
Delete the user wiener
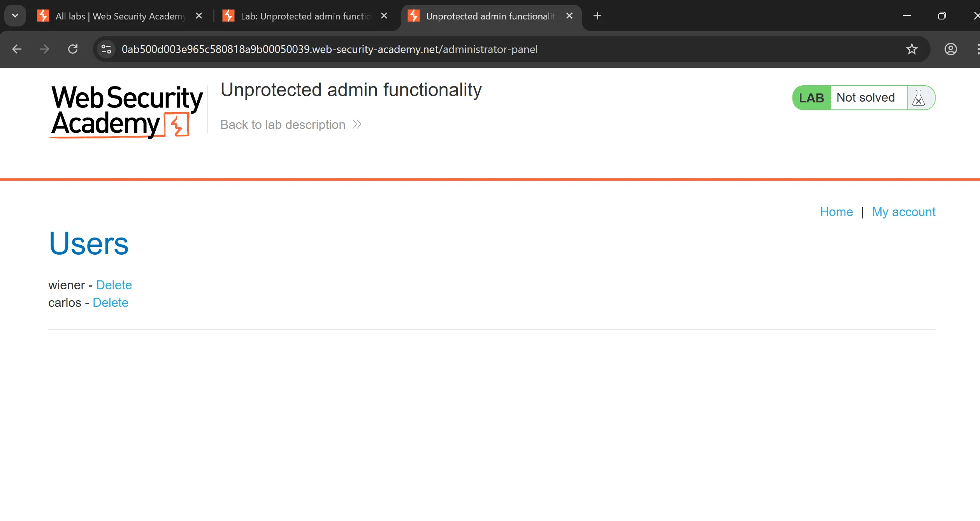pyautogui.click(x=114, y=285)
